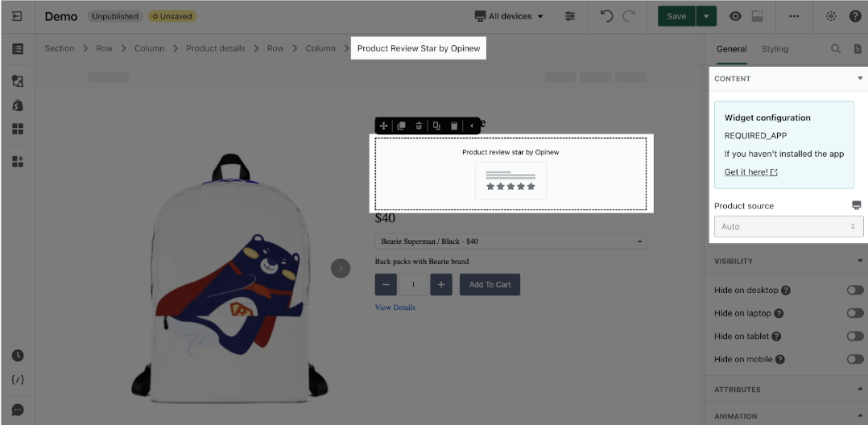Select the Product review star widget placeholder
868x425 pixels.
click(510, 173)
